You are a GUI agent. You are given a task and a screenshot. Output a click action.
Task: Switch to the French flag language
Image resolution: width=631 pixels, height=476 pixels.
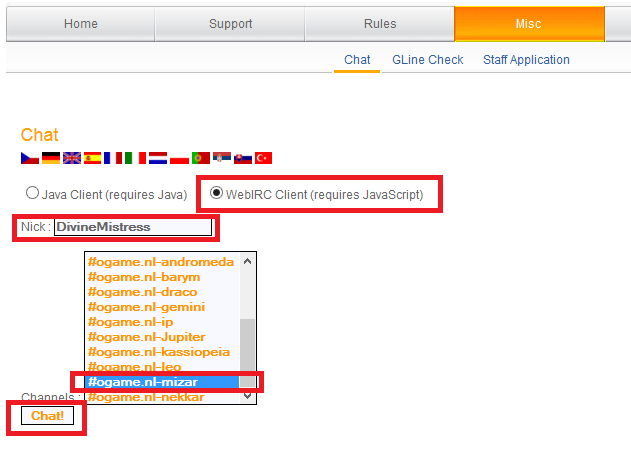(x=113, y=158)
